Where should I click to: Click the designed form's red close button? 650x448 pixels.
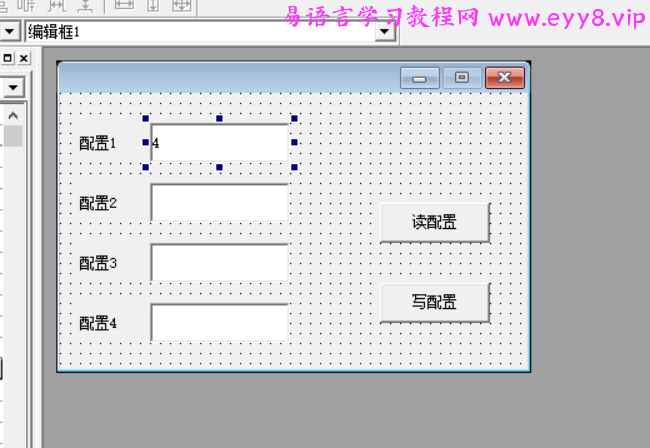pos(505,77)
